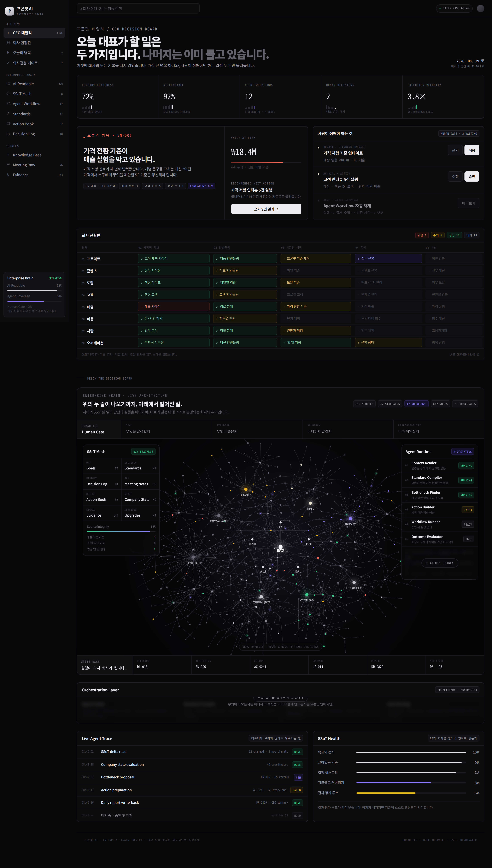This screenshot has width=492, height=868.
Task: Click the checkmark icon beside 의사결정 게이트
Action: click(8, 63)
